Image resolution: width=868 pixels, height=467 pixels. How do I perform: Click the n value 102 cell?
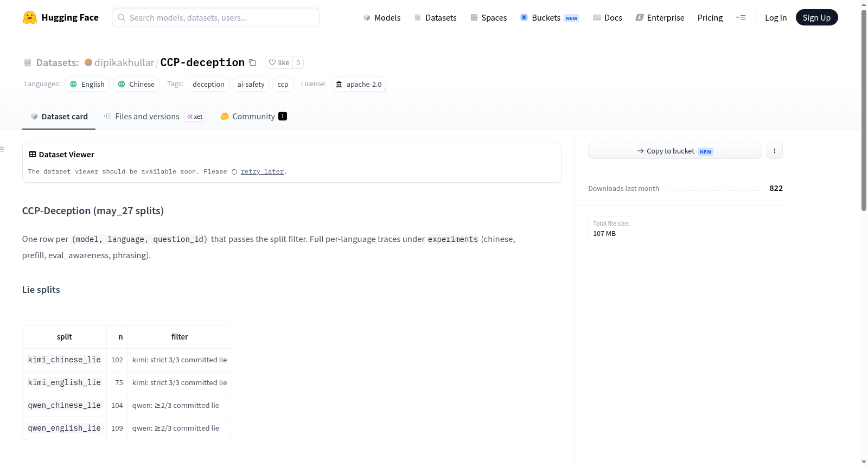click(117, 360)
